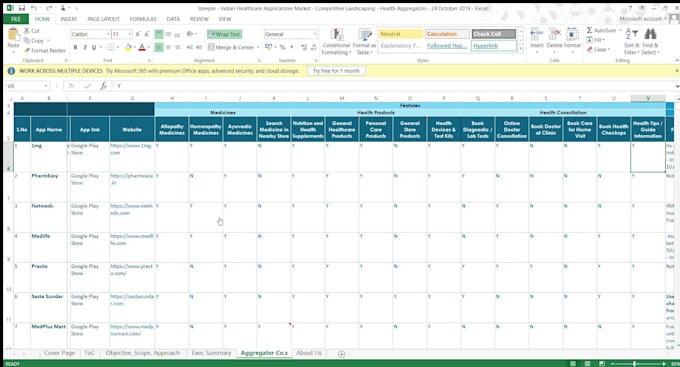Apply the Neutral cell style
This screenshot has width=680, height=367.
pyautogui.click(x=401, y=34)
